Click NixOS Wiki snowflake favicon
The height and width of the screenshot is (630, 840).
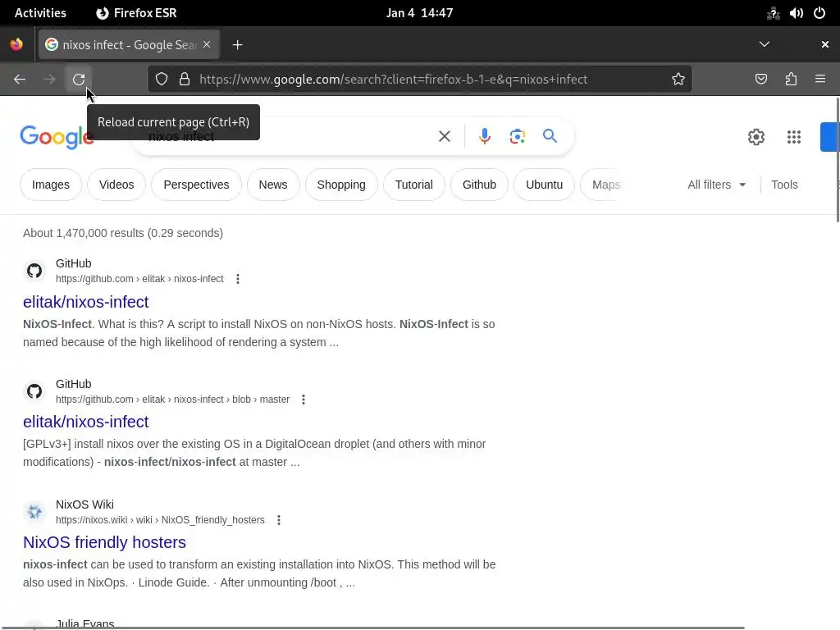(x=34, y=512)
